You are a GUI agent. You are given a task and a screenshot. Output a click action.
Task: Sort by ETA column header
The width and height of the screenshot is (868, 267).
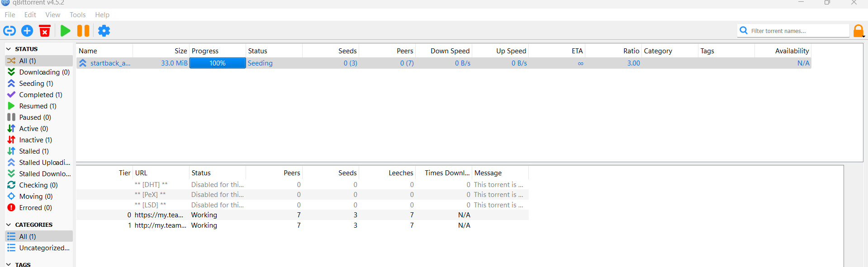point(557,51)
